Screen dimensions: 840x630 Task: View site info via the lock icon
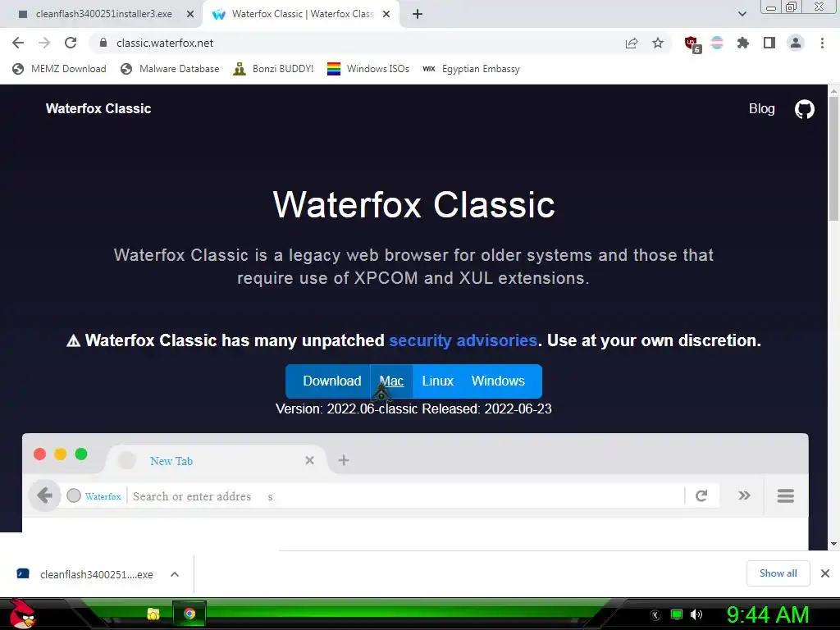pos(103,43)
